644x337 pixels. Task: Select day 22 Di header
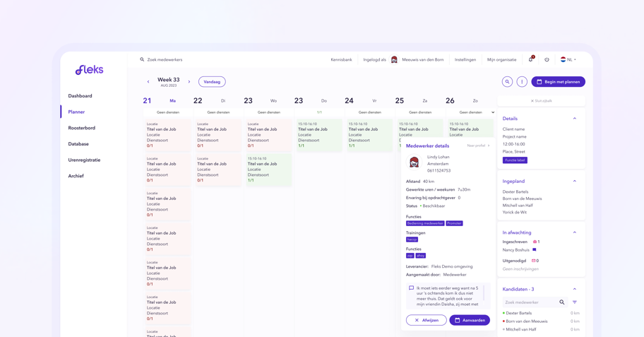(x=210, y=101)
